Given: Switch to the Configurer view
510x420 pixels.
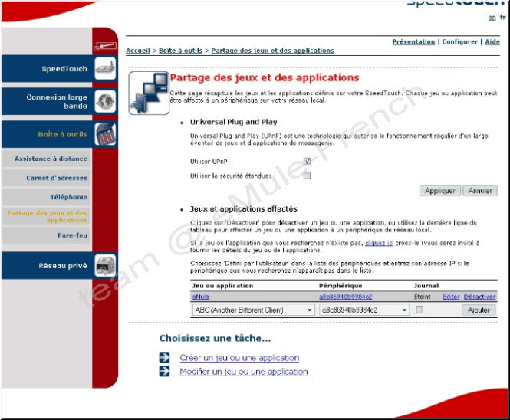Looking at the screenshot, I should click(460, 41).
